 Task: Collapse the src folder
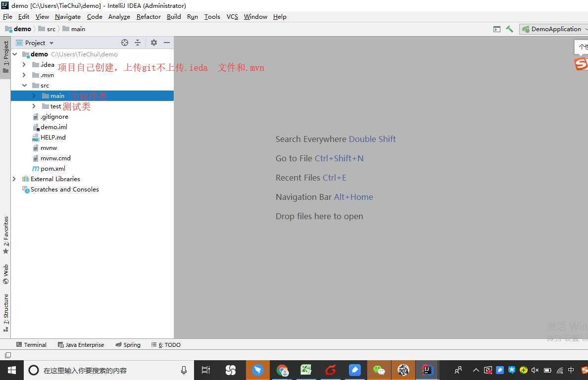pyautogui.click(x=24, y=86)
